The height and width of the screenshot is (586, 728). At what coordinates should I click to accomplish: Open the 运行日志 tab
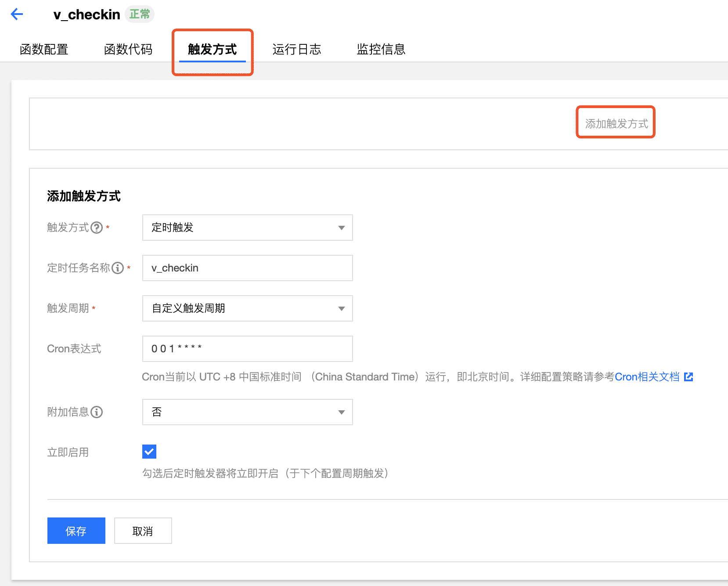(297, 49)
